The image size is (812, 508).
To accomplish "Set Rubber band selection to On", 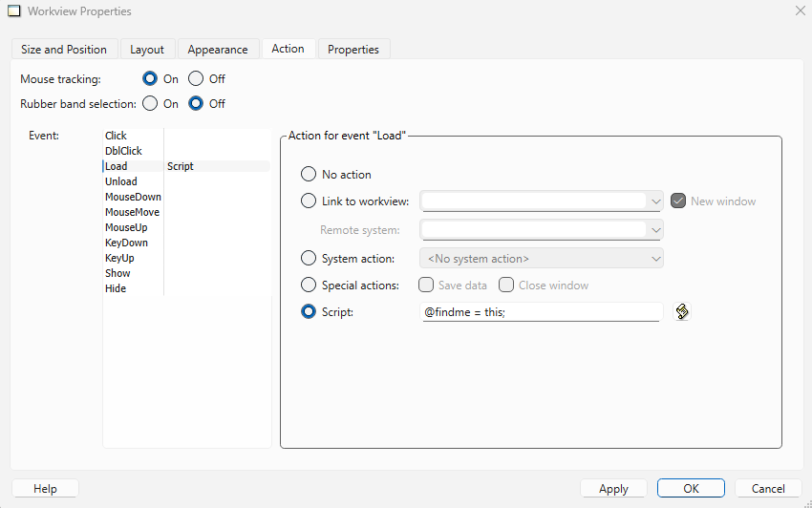I will 150,103.
